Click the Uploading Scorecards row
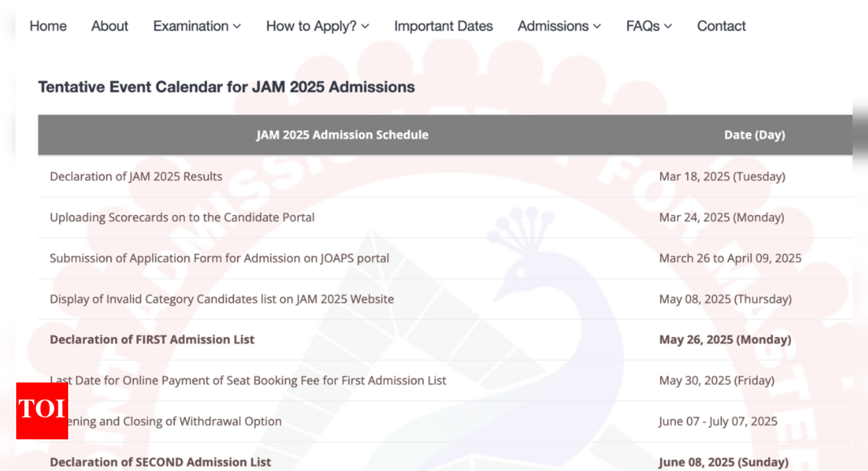Viewport: 868px width, 471px height. (182, 217)
